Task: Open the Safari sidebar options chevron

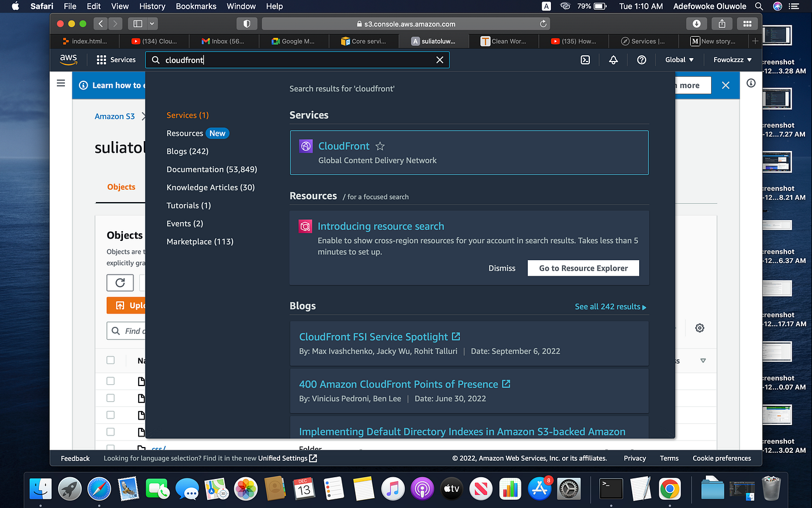Action: coord(152,24)
